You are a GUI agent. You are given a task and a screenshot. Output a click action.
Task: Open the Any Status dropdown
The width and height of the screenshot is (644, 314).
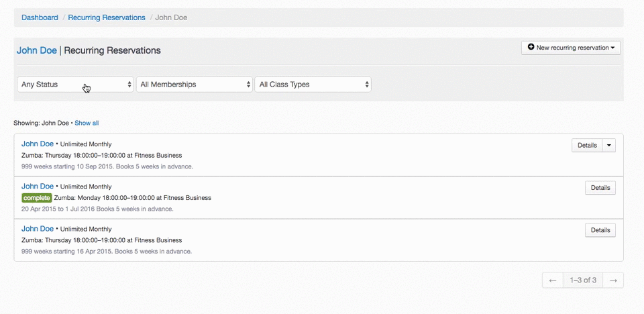pos(75,85)
